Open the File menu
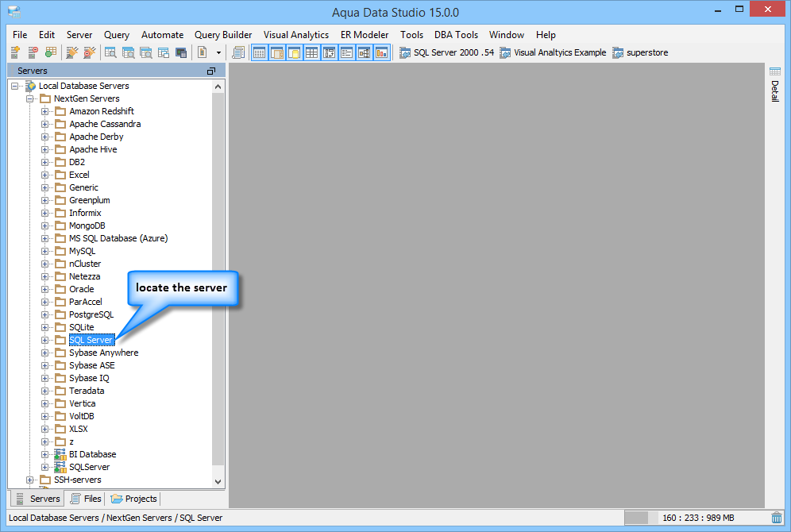 [x=20, y=35]
